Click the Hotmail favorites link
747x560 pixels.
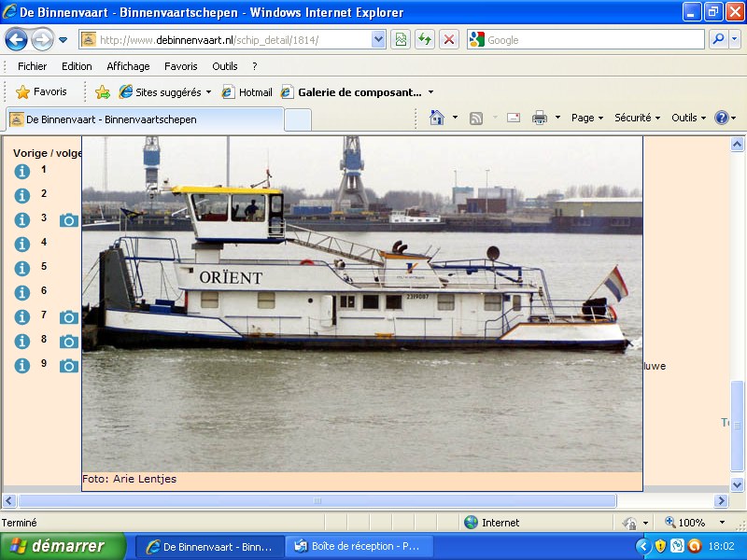[x=247, y=92]
